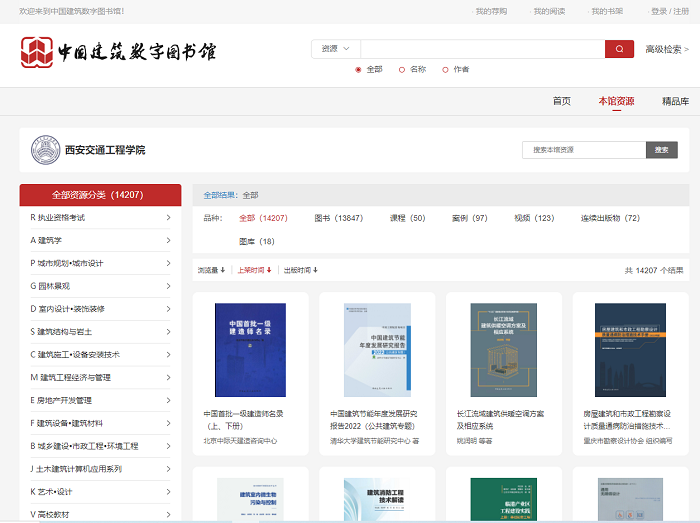This screenshot has height=523, width=700.
Task: Click the China Architecture Digital Library logo
Action: pyautogui.click(x=118, y=51)
